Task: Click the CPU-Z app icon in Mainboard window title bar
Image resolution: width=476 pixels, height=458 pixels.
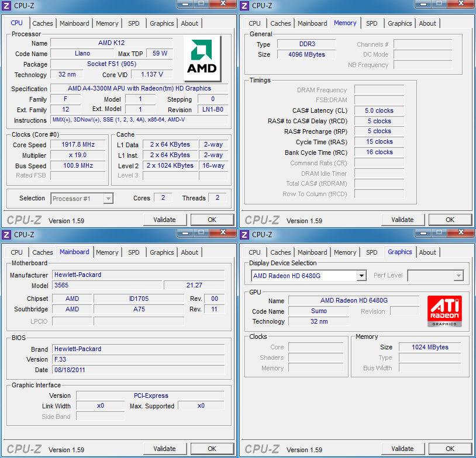Action: (x=6, y=234)
